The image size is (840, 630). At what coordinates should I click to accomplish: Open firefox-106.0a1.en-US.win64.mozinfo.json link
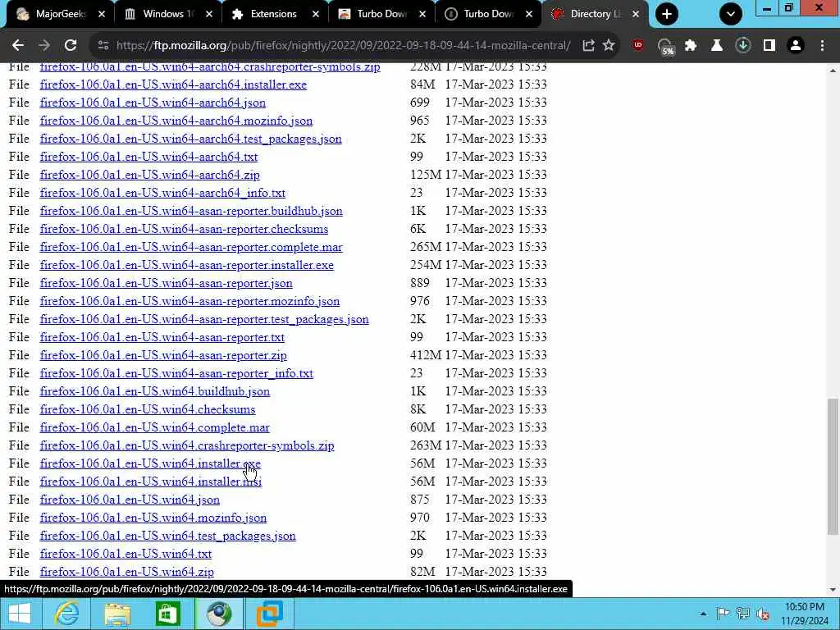[153, 518]
